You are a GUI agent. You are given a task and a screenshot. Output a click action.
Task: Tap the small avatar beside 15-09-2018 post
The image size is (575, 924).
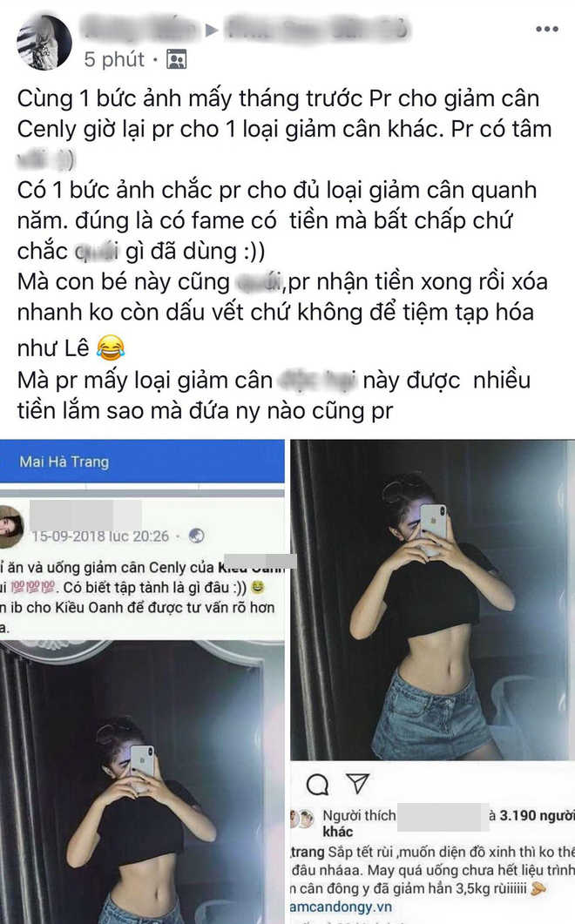click(10, 527)
